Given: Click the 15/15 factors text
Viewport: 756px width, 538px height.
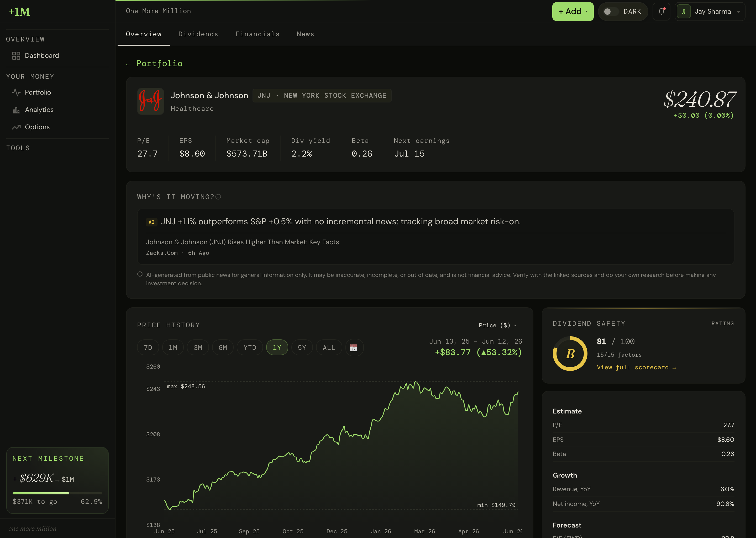Looking at the screenshot, I should click(619, 355).
